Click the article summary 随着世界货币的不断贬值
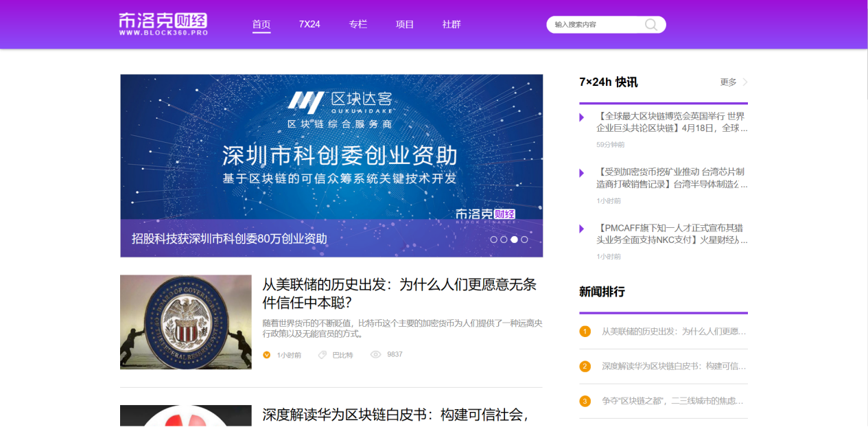 tap(402, 328)
